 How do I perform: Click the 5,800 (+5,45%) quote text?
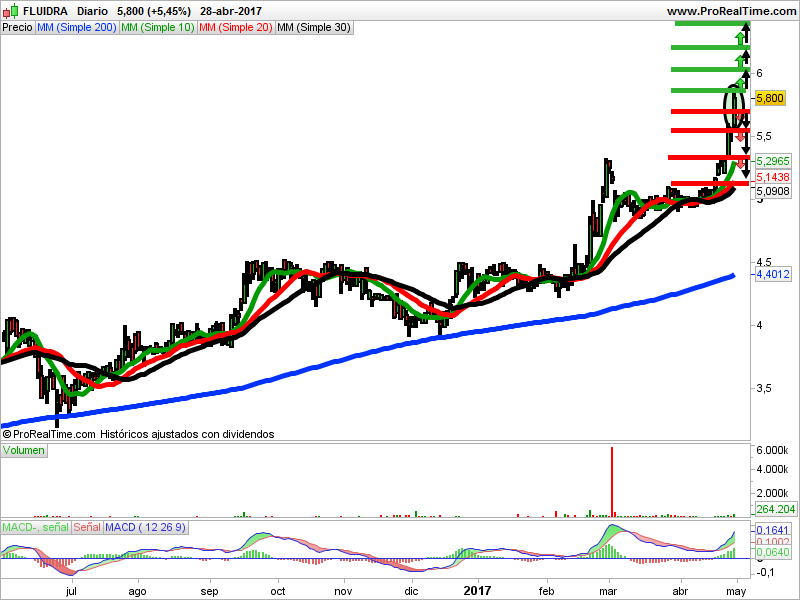154,11
